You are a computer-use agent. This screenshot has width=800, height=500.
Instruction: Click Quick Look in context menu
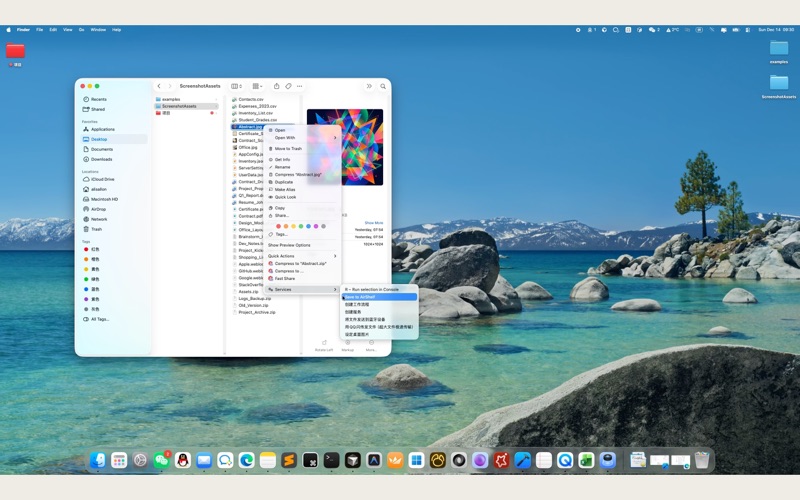[x=285, y=197]
